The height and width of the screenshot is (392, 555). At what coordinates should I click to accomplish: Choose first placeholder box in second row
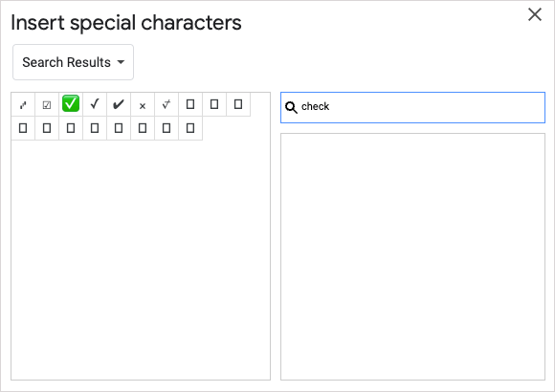pyautogui.click(x=23, y=128)
